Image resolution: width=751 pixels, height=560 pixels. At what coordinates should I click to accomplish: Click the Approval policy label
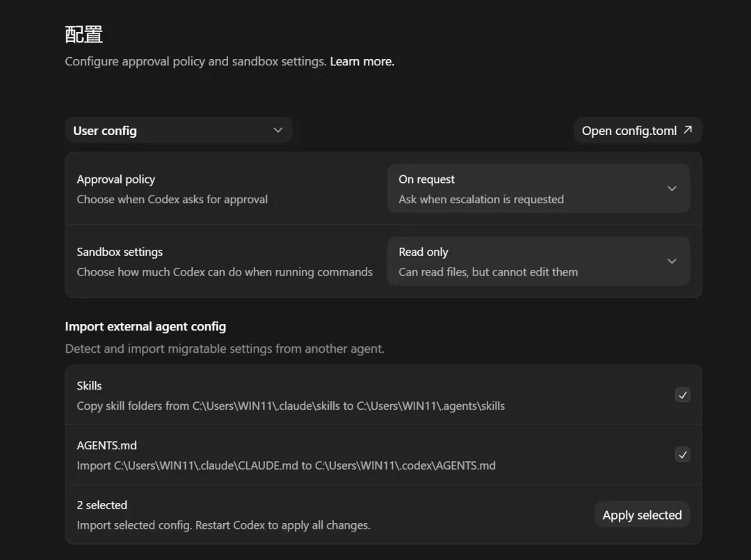[115, 179]
